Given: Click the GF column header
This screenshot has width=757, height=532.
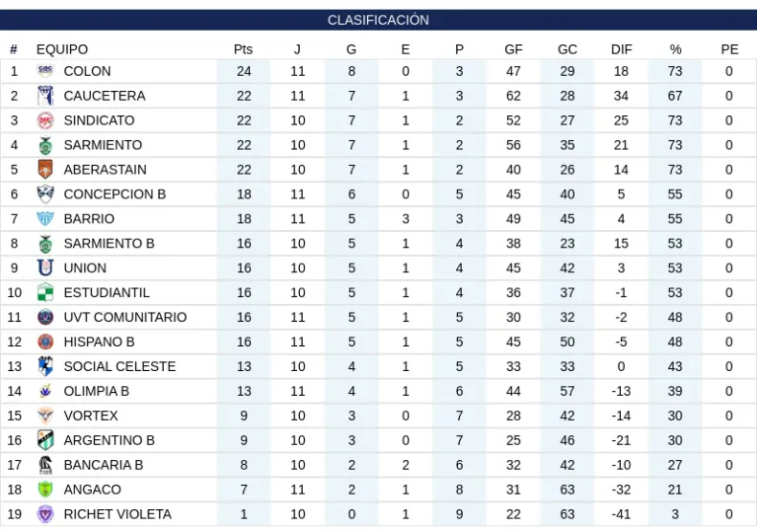Looking at the screenshot, I should 514,49.
